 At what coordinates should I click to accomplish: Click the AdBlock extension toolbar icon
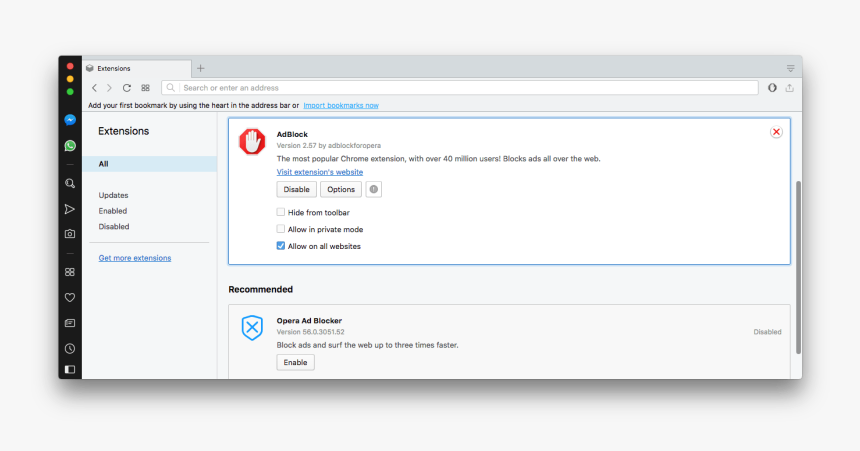point(772,88)
